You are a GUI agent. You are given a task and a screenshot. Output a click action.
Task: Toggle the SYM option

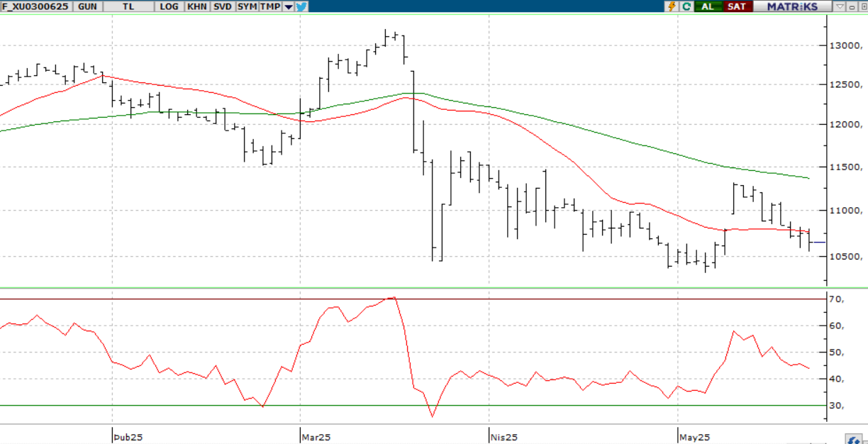247,6
